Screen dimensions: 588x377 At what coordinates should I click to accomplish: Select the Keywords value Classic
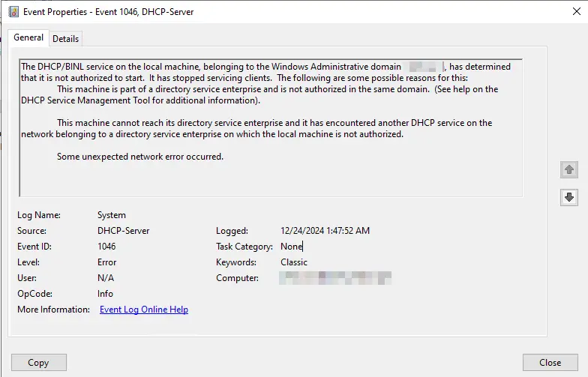294,262
